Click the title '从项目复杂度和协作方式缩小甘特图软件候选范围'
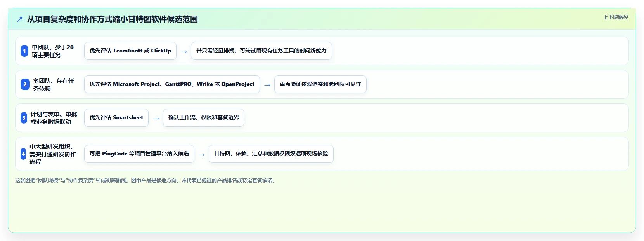The height and width of the screenshot is (241, 644). pos(113,19)
